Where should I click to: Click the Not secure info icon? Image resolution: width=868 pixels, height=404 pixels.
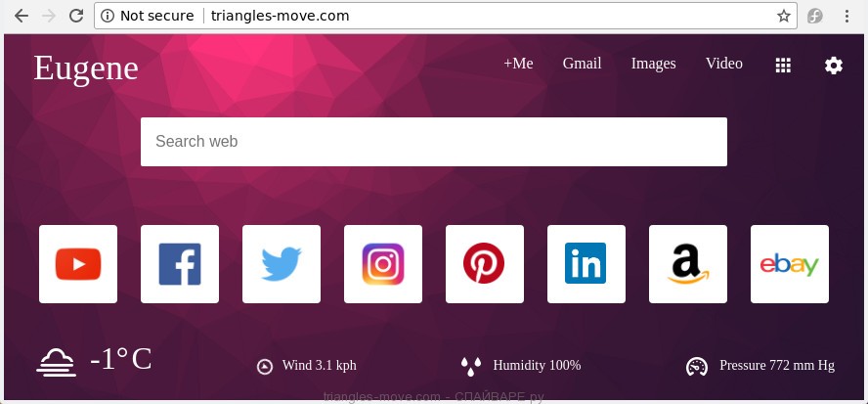(x=108, y=16)
